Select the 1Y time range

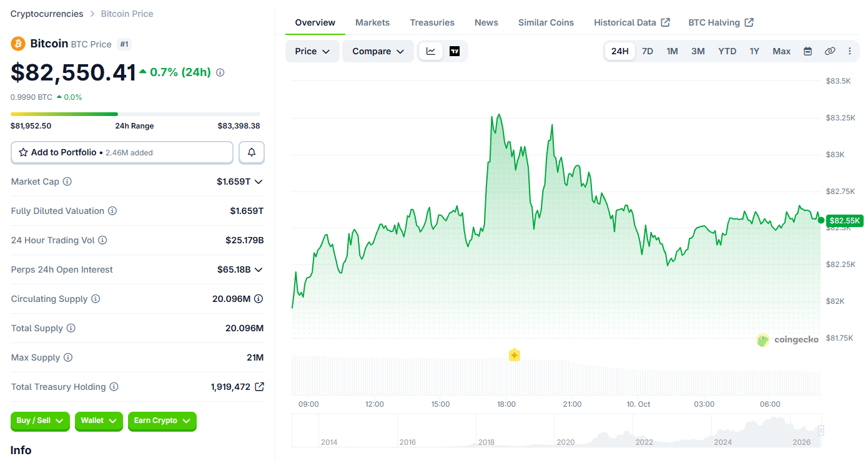(754, 51)
